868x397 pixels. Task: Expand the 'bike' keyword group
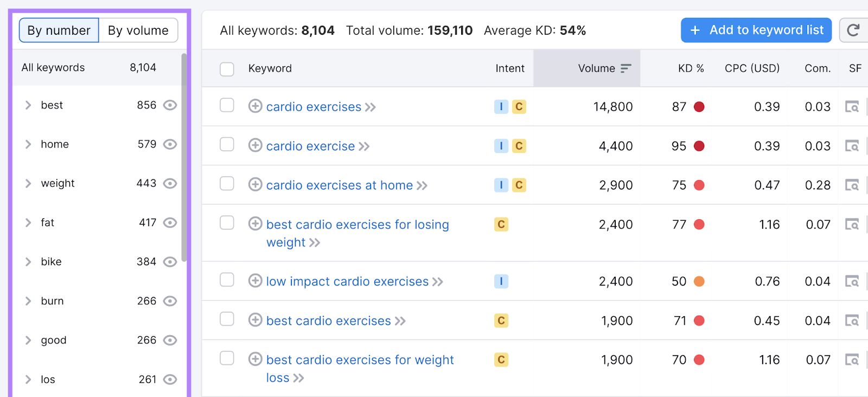[28, 262]
